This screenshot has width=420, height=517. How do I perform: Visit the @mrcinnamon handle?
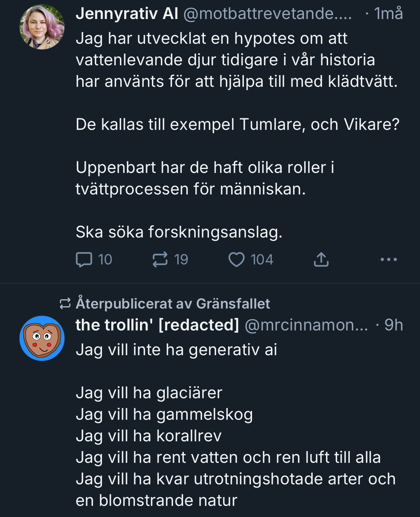(306, 325)
